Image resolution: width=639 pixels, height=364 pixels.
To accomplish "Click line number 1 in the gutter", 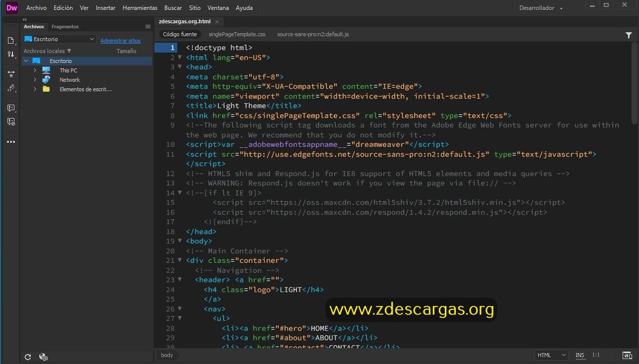I will (173, 48).
